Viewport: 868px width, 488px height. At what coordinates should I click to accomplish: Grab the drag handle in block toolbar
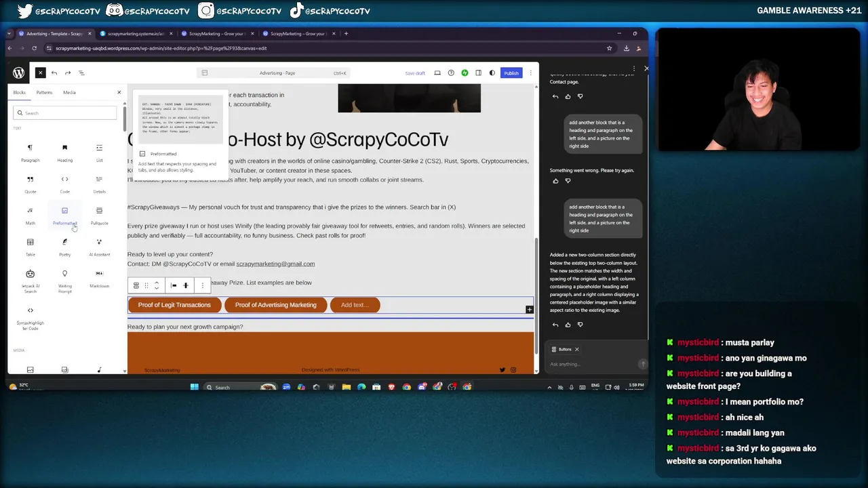pos(146,285)
